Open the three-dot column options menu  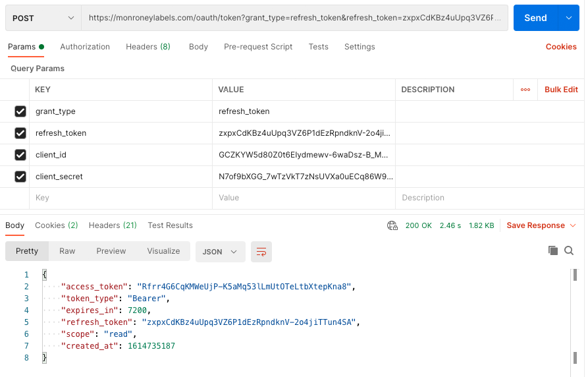[525, 90]
